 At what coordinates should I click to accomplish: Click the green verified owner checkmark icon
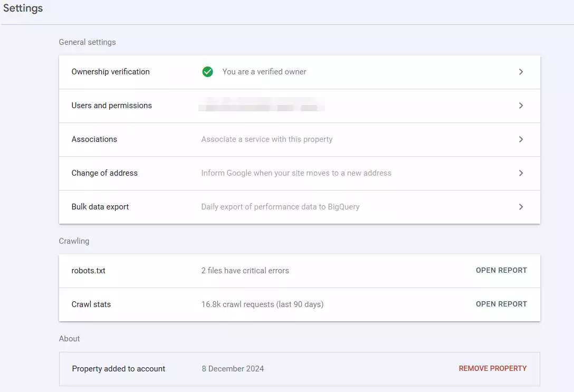pos(208,71)
